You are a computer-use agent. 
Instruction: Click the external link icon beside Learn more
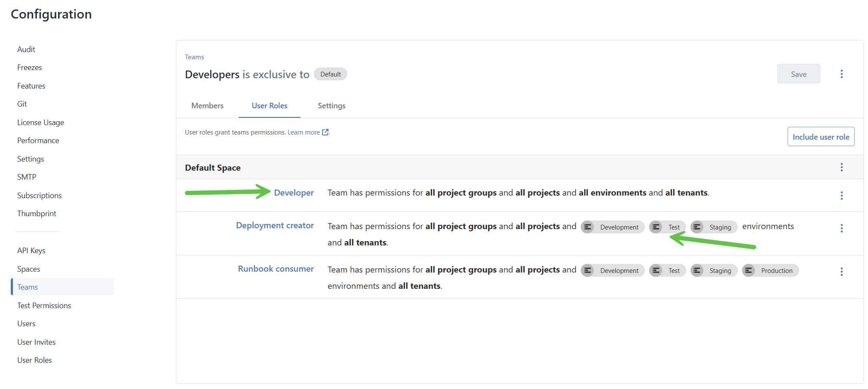325,132
